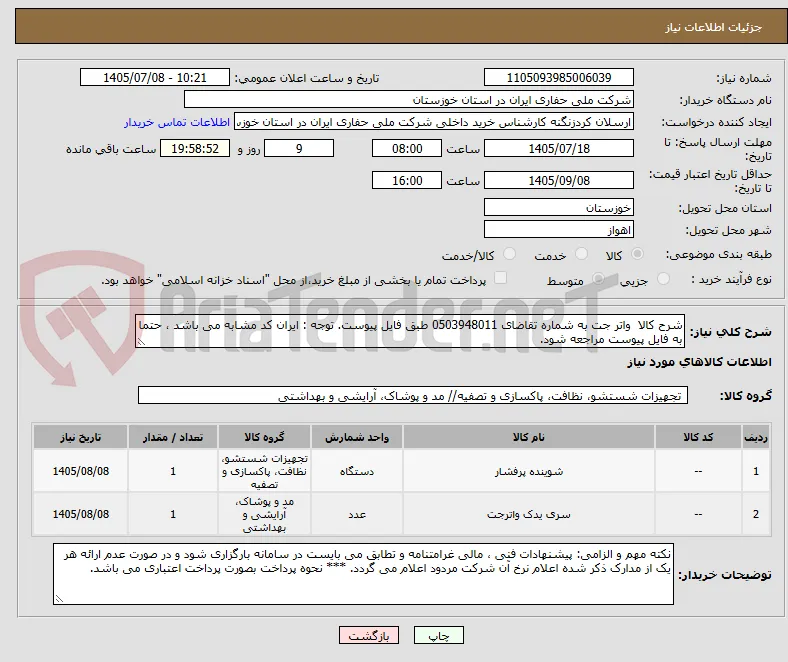Click the buyer organization name field
Viewport: 788px width, 662px height.
(x=409, y=100)
